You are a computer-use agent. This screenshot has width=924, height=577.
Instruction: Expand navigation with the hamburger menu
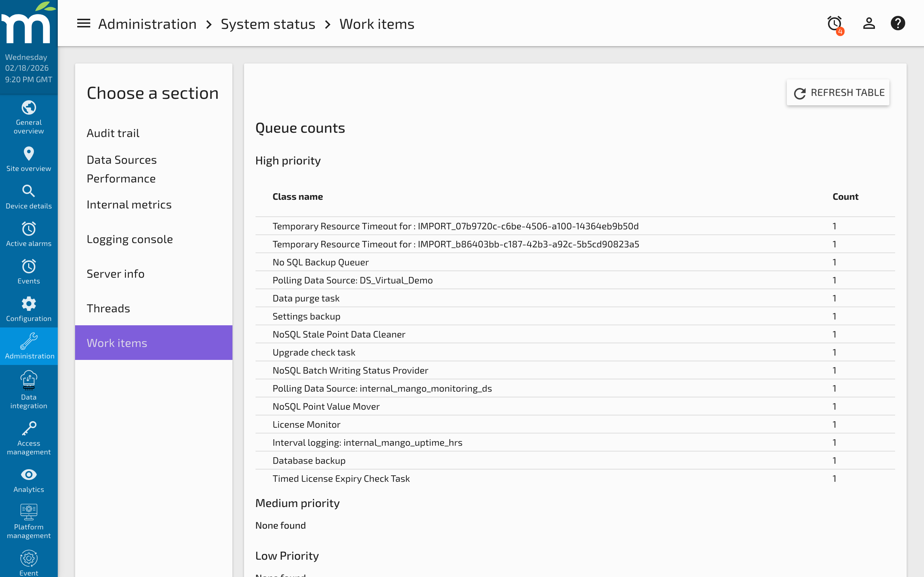pyautogui.click(x=83, y=23)
